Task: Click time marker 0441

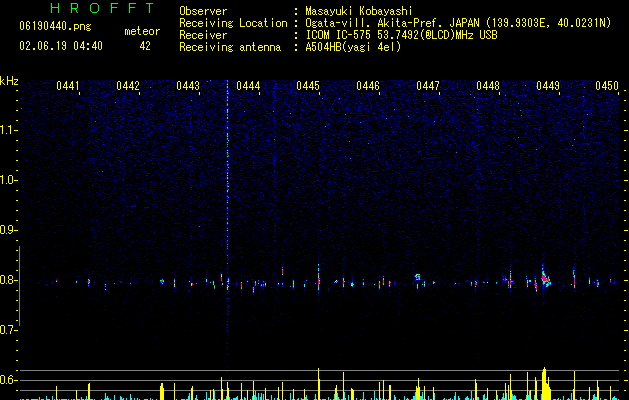Action: [67, 86]
